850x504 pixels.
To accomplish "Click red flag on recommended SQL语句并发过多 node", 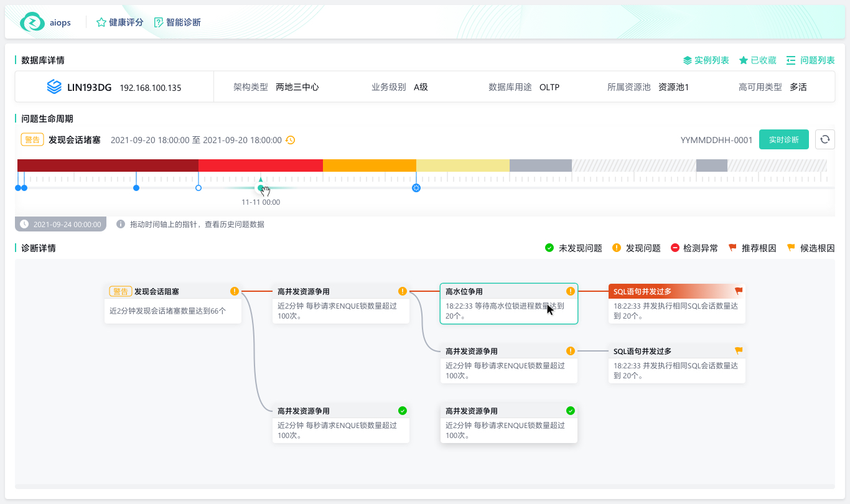I will pyautogui.click(x=739, y=291).
